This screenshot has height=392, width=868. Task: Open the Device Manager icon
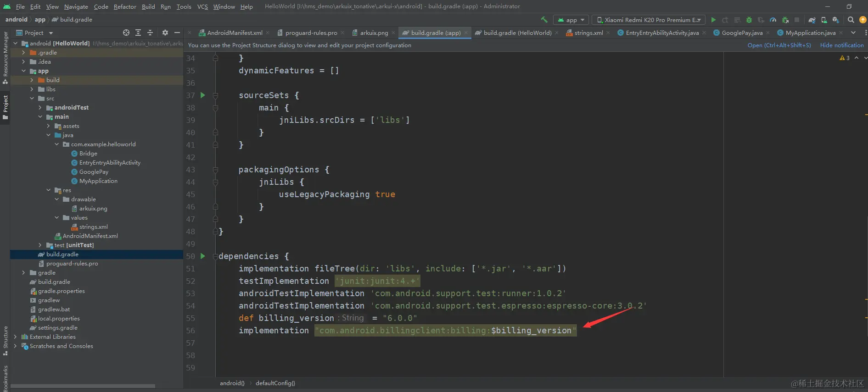[824, 20]
